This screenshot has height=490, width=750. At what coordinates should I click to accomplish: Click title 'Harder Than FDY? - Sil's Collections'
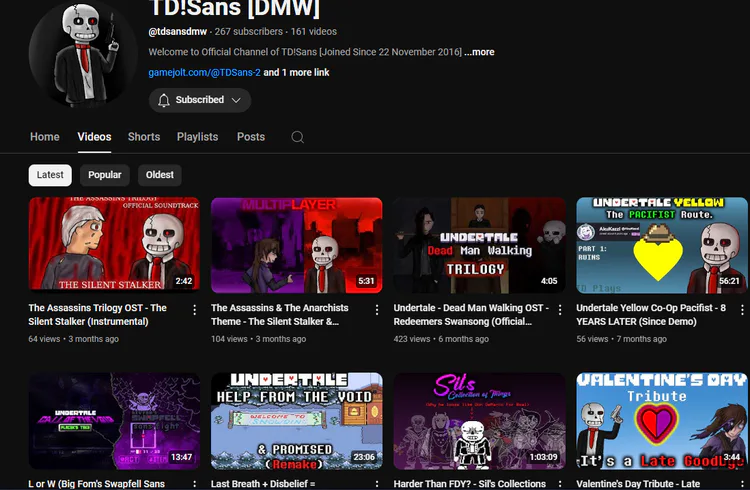coord(470,484)
